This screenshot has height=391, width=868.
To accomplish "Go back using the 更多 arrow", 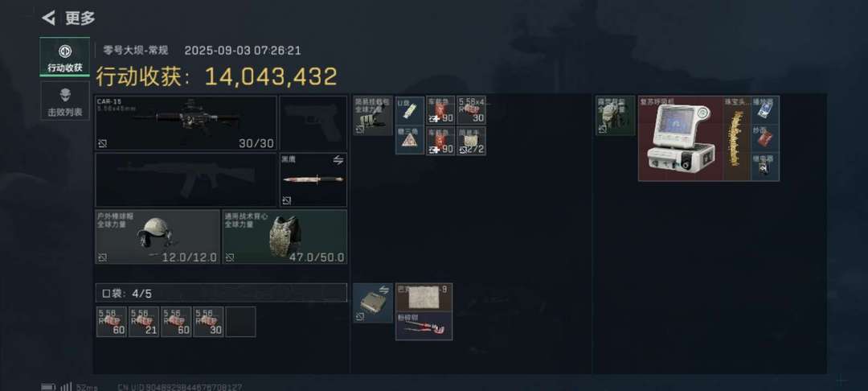I will 49,19.
